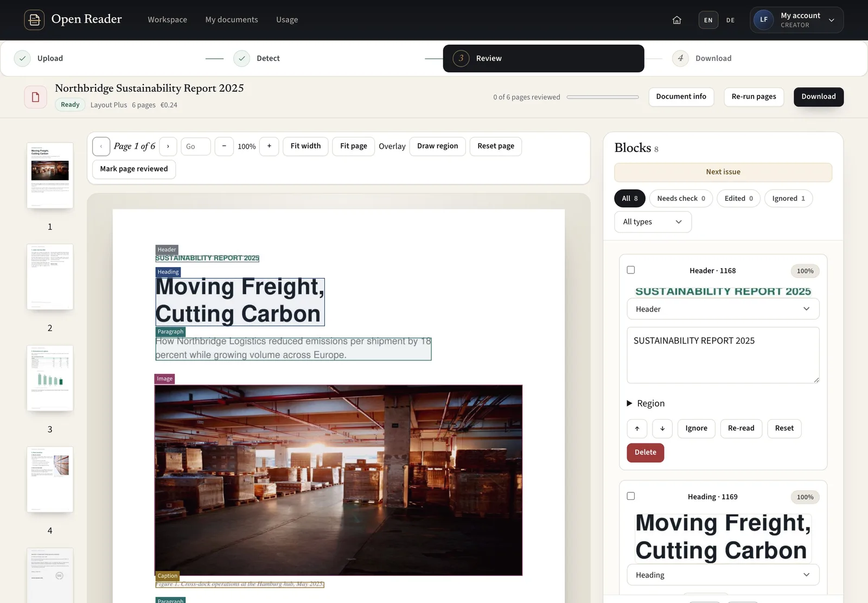Filter blocks by Ignored
868x603 pixels.
[x=788, y=199]
